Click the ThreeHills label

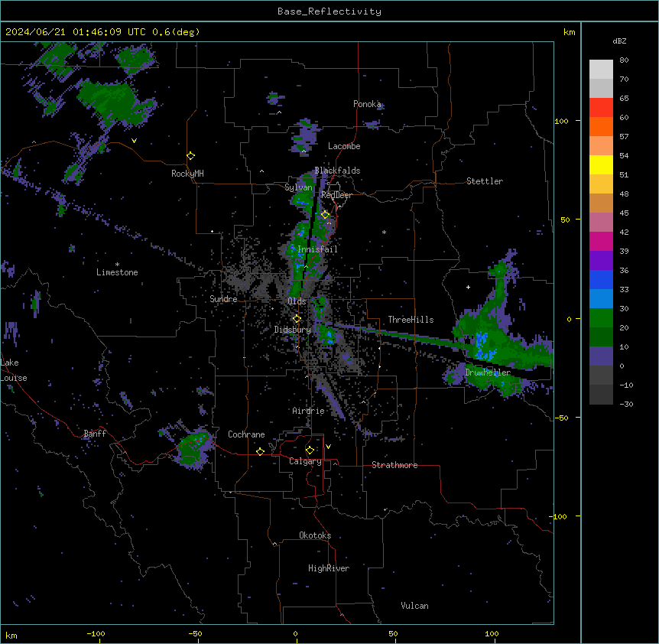[x=411, y=320]
